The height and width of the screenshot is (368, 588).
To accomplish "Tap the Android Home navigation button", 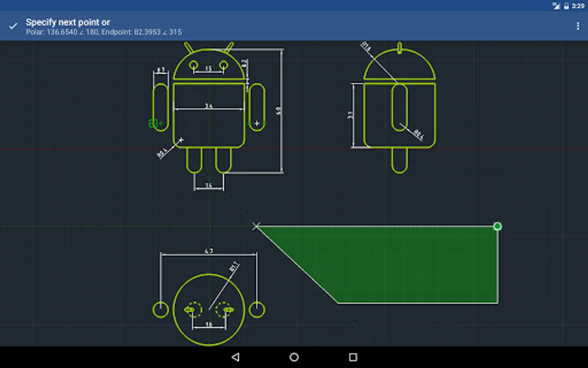I will click(x=294, y=357).
